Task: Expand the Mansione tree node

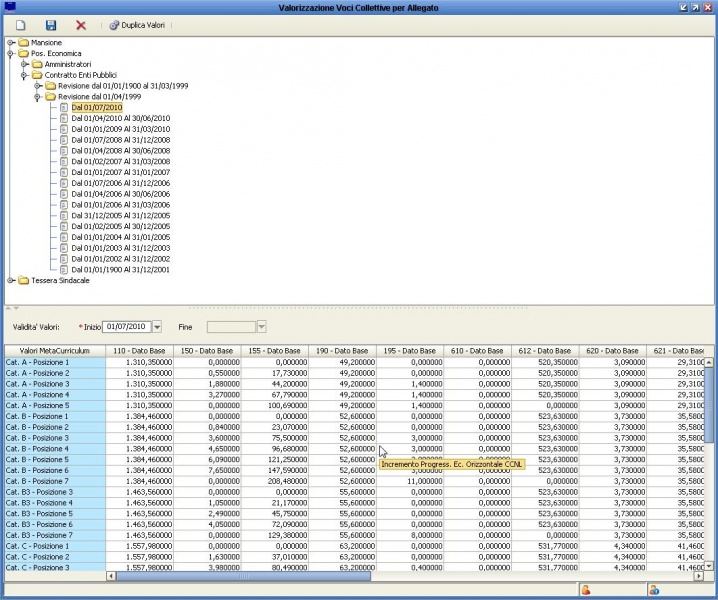Action: pos(10,43)
